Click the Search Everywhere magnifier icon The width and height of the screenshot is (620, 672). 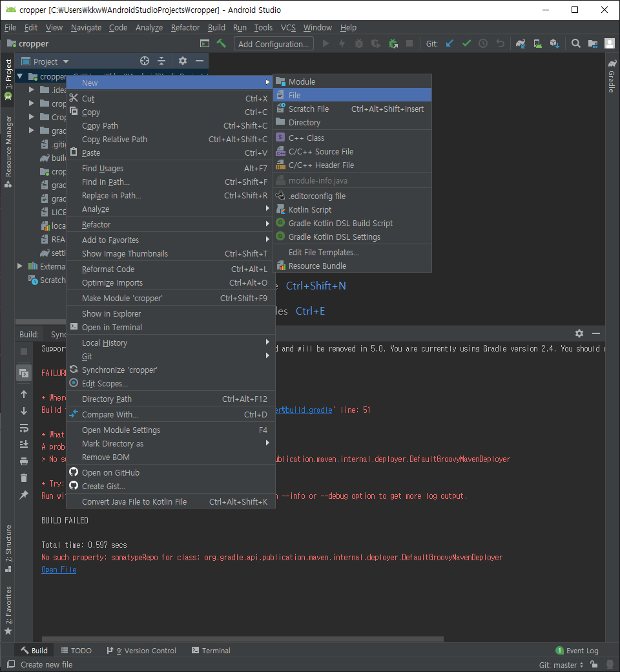coord(576,43)
